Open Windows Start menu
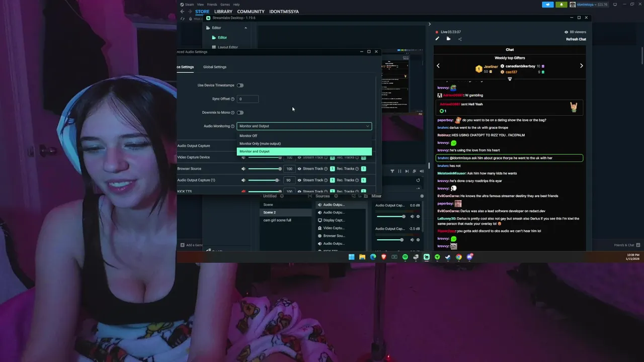 coord(351,257)
